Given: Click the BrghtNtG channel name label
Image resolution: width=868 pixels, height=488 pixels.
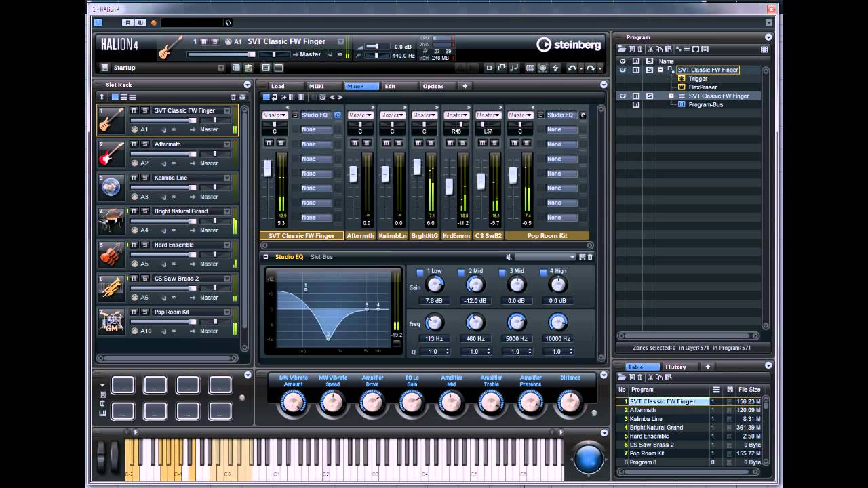Looking at the screenshot, I should pos(424,236).
